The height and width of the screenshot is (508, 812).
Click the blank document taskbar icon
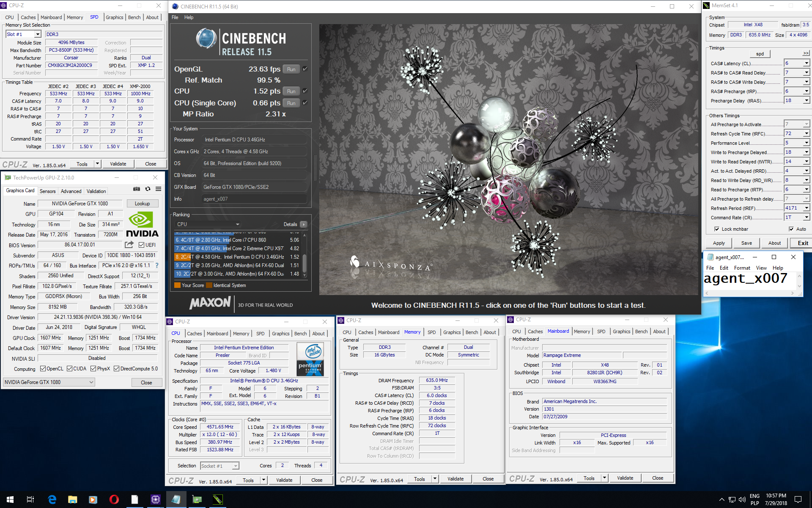click(134, 500)
